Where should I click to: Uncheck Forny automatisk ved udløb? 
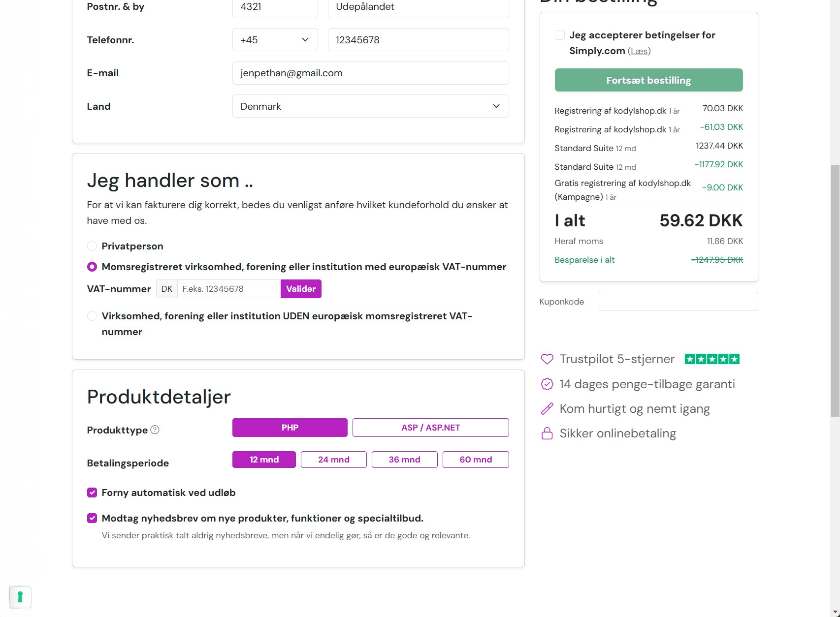[92, 493]
